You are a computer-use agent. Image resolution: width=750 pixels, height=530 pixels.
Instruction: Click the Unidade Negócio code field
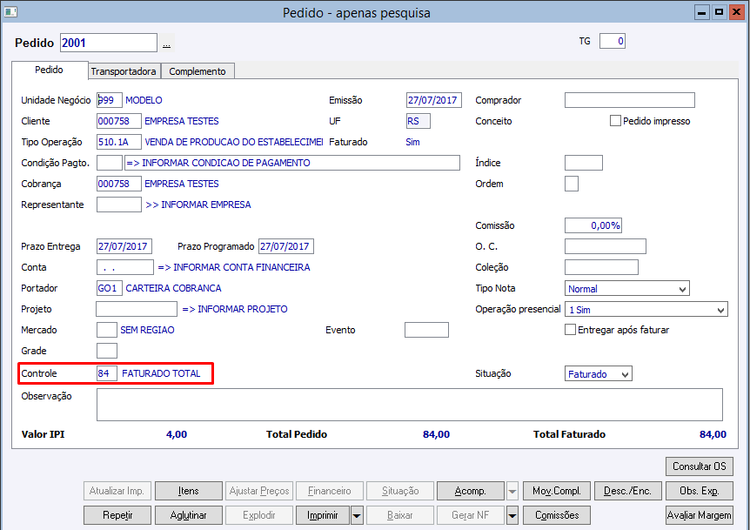point(110,100)
